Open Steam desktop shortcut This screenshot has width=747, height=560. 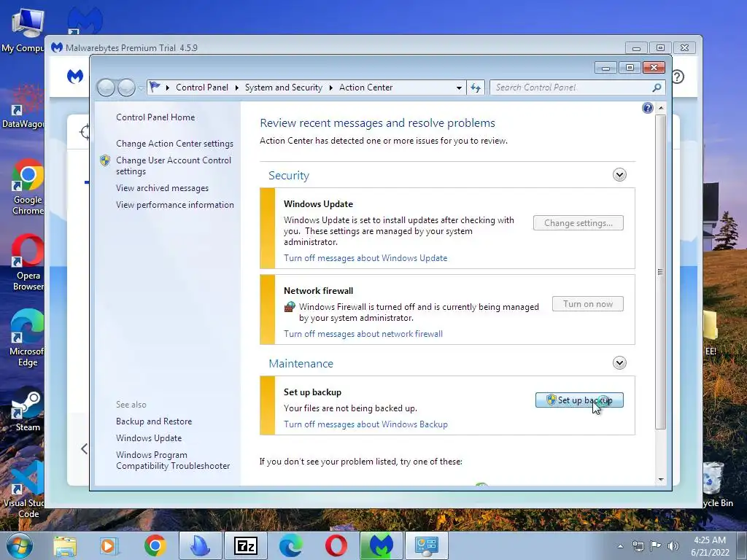click(x=27, y=411)
